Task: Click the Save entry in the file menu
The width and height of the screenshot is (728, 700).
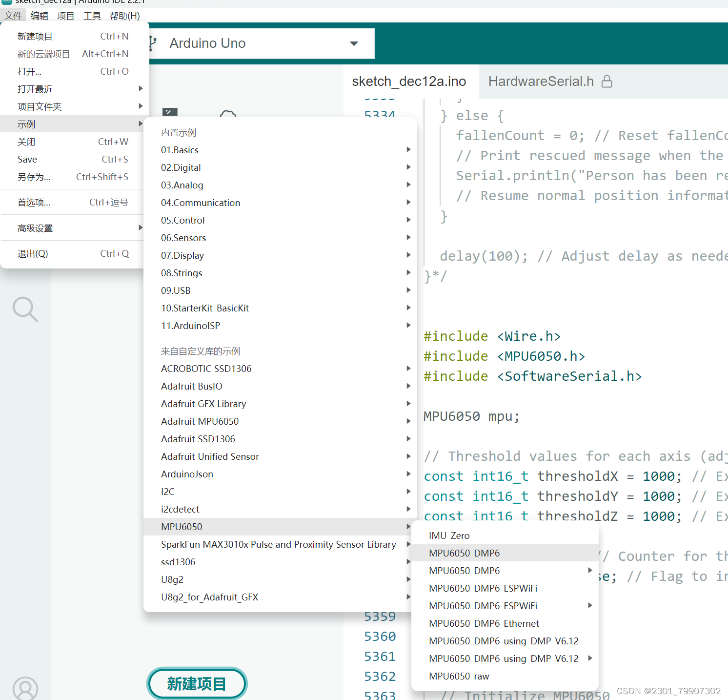Action: click(x=27, y=159)
